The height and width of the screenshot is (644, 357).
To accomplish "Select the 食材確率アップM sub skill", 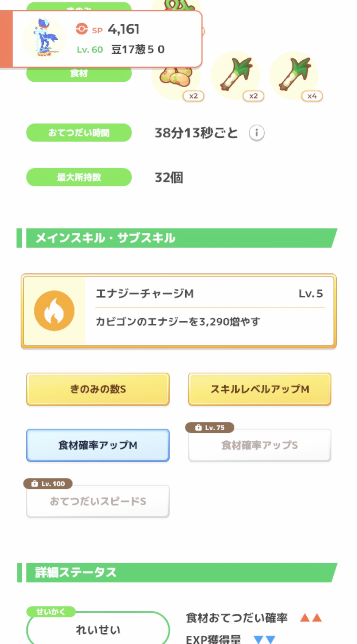I will point(98,445).
